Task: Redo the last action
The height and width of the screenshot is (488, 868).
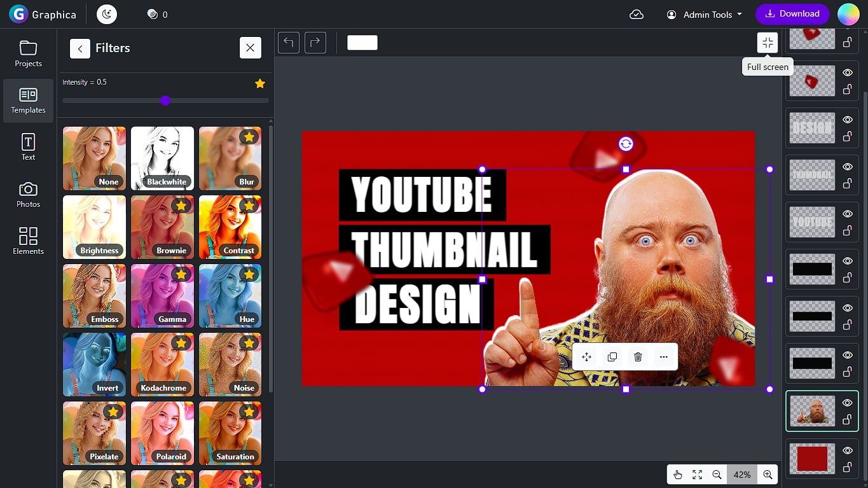Action: tap(315, 43)
